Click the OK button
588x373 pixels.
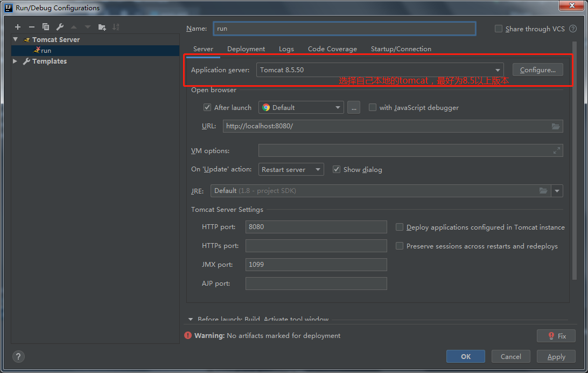[x=465, y=356]
